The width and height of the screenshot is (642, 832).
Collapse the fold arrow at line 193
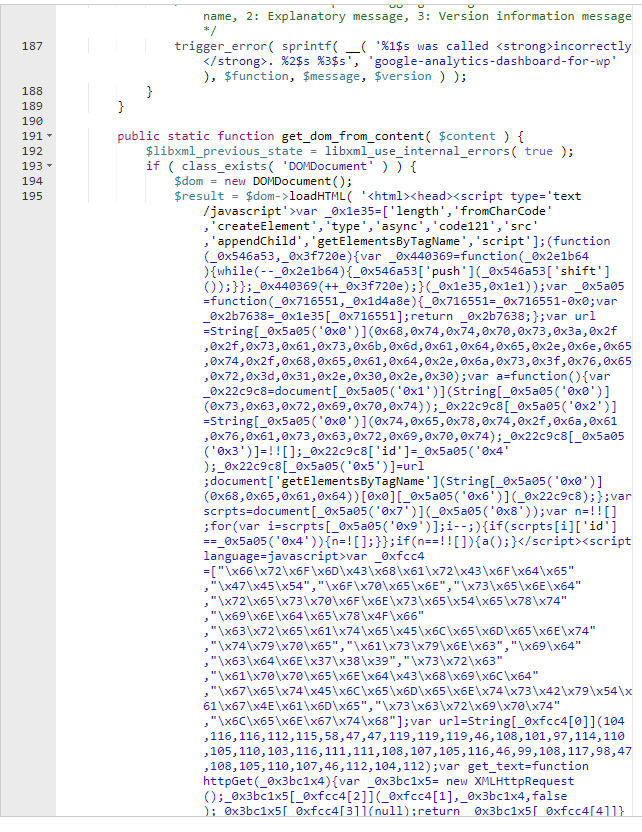point(50,166)
